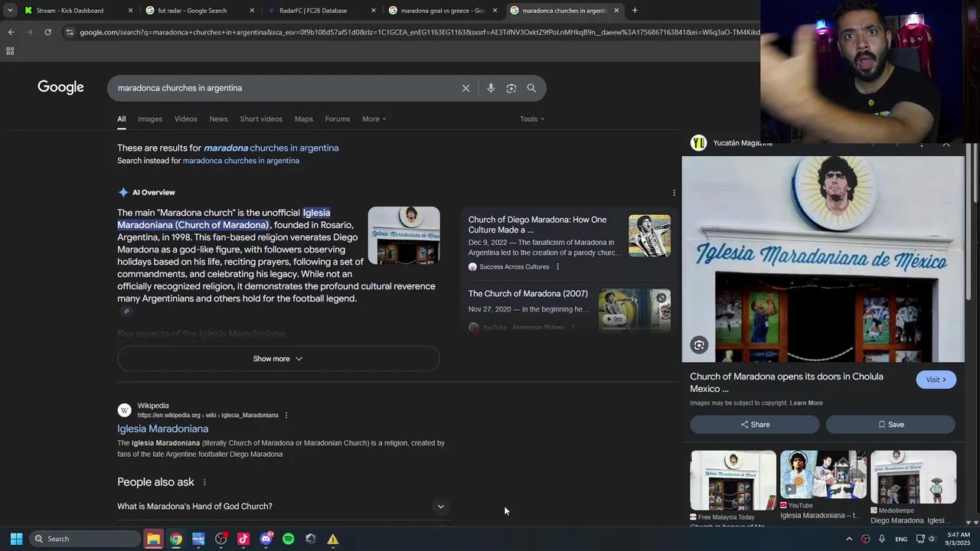Open Chrome's tab search dropdown arrow
The width and height of the screenshot is (980, 551).
click(10, 11)
